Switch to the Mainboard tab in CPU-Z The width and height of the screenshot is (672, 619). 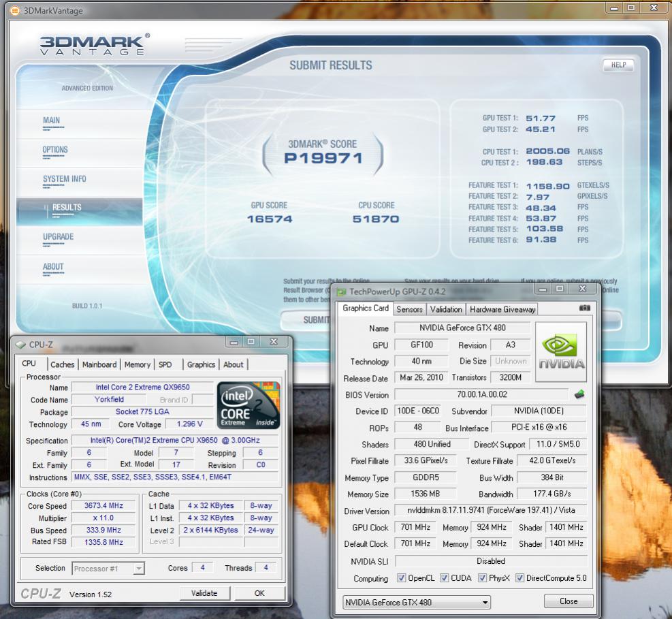click(x=99, y=364)
